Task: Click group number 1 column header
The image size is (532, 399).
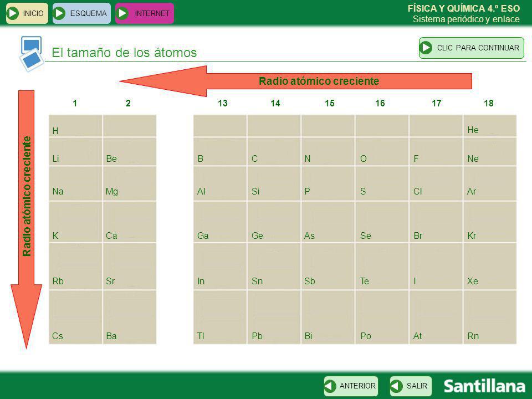Action: click(x=75, y=103)
